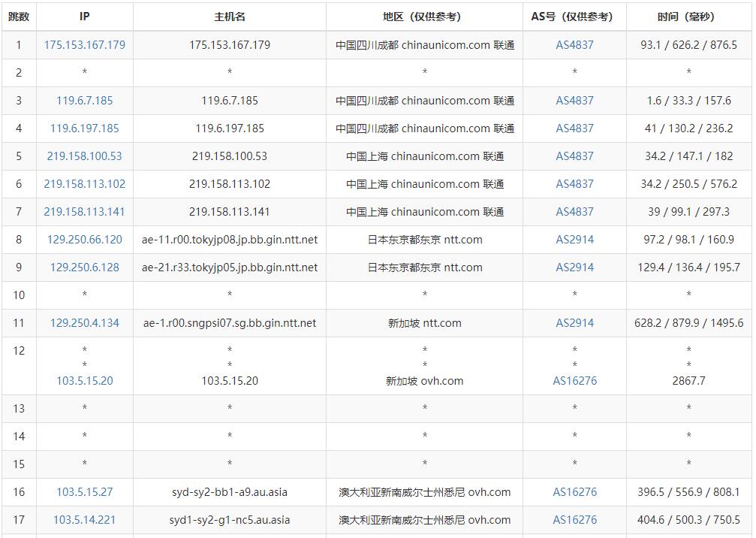This screenshot has height=538, width=756.
Task: Click AS4837 link in hop 1 row
Action: 575,45
